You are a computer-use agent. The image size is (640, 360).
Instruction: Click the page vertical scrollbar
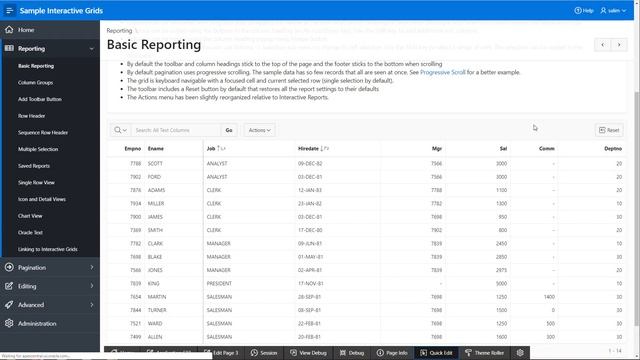[637, 208]
